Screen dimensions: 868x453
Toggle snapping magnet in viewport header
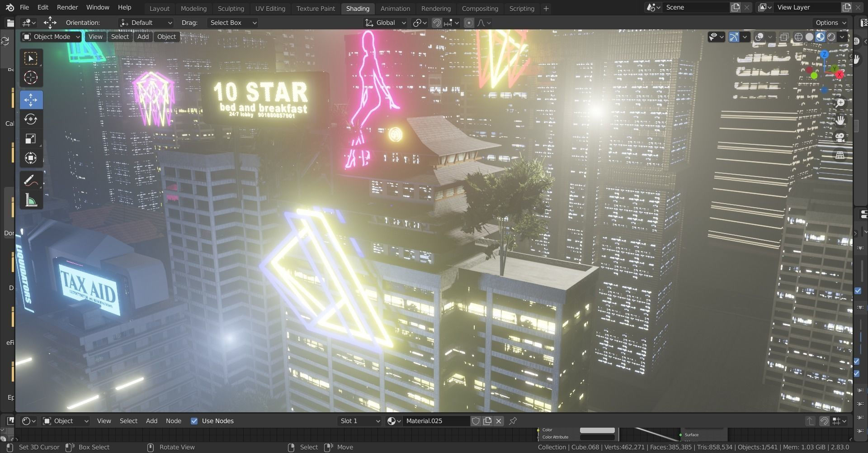(x=436, y=23)
